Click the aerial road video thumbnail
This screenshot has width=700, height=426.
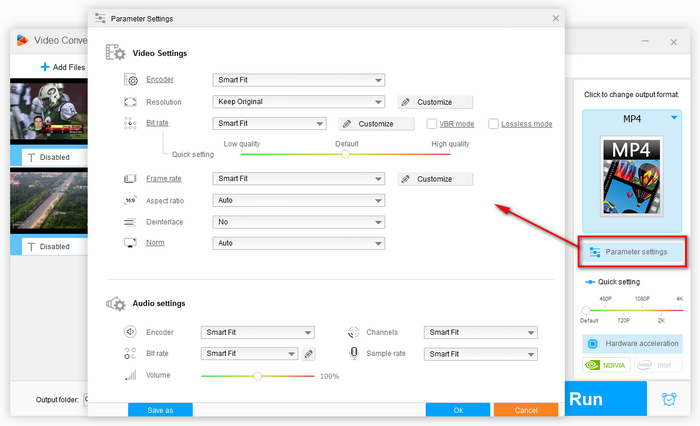click(x=49, y=201)
